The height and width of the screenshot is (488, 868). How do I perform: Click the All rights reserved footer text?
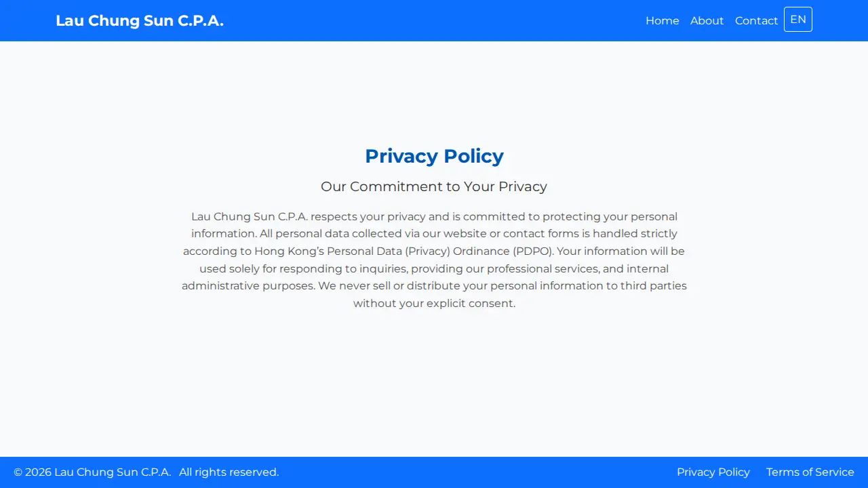229,472
